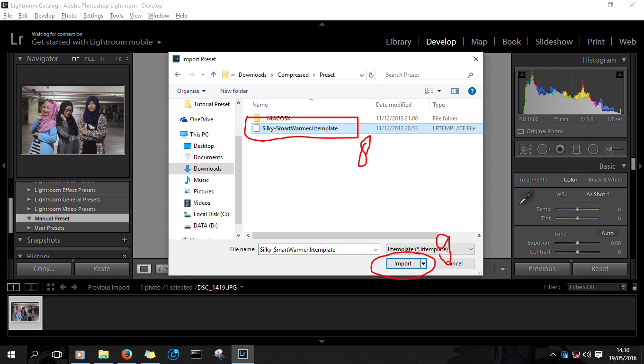This screenshot has height=364, width=644.
Task: Pick the White Balance eyedropper
Action: 526,197
